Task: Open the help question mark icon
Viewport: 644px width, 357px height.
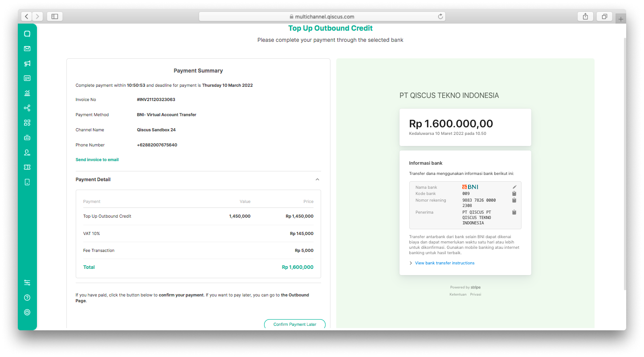Action: click(27, 297)
